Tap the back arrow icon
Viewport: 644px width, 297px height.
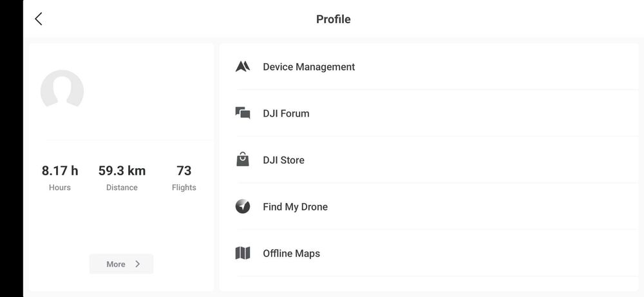coord(39,19)
